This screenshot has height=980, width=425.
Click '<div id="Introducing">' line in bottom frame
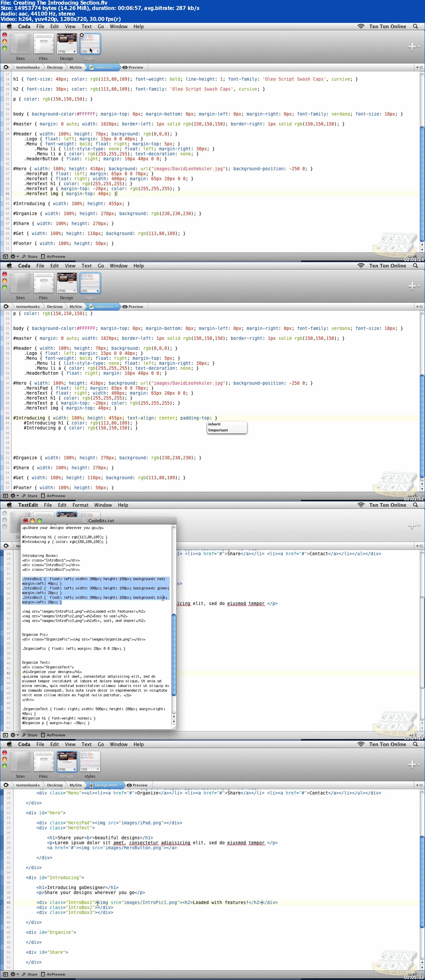point(55,878)
